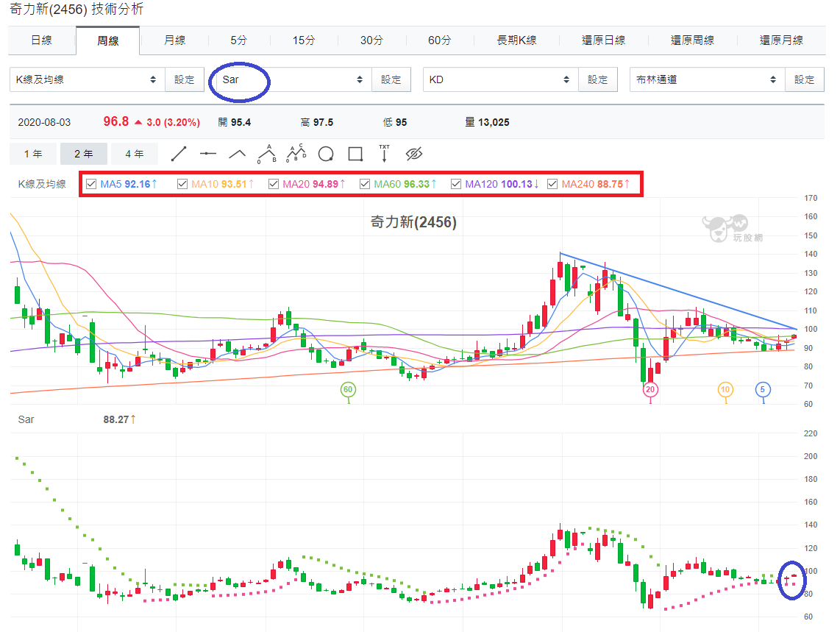840x632 pixels.
Task: Click the blue 5 marker on chart
Action: [x=763, y=390]
